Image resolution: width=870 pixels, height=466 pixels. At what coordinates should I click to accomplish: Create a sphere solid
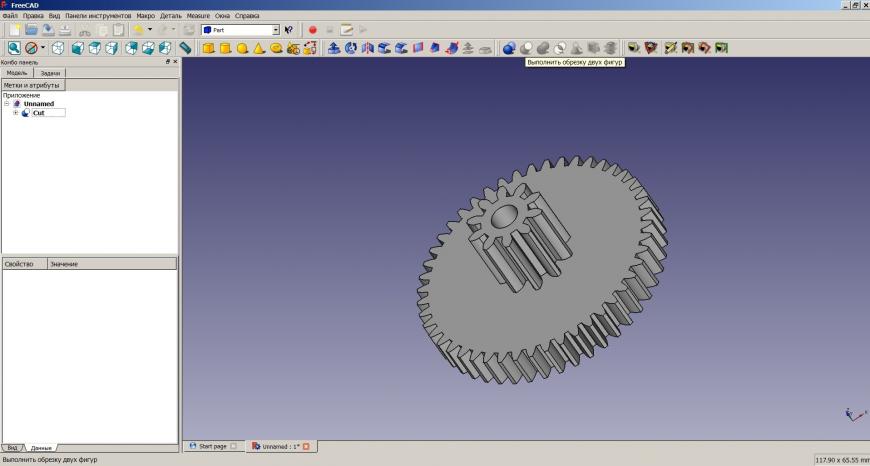pos(242,48)
